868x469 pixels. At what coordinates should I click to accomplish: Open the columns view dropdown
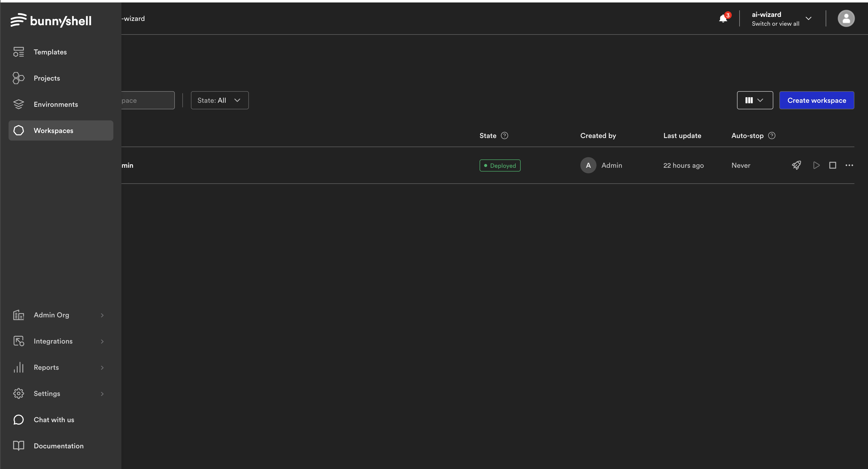pos(755,100)
